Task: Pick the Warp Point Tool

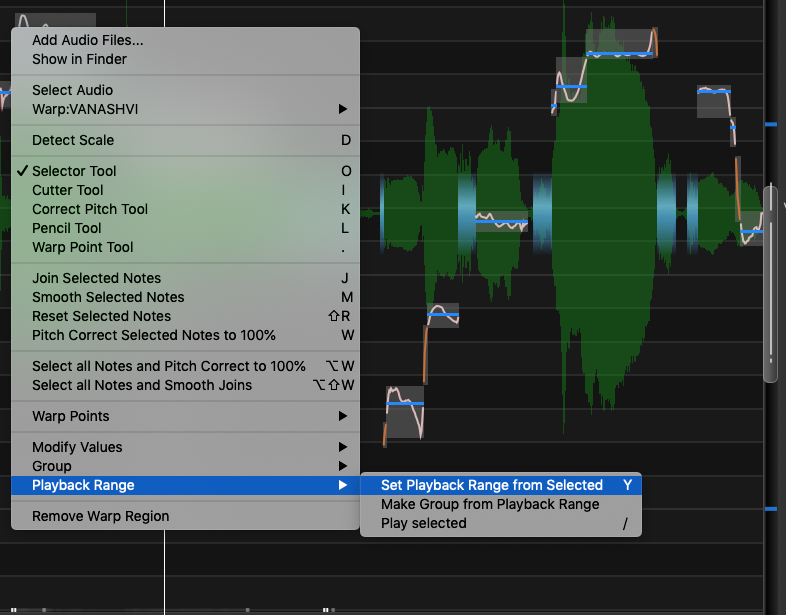Action: tap(82, 247)
